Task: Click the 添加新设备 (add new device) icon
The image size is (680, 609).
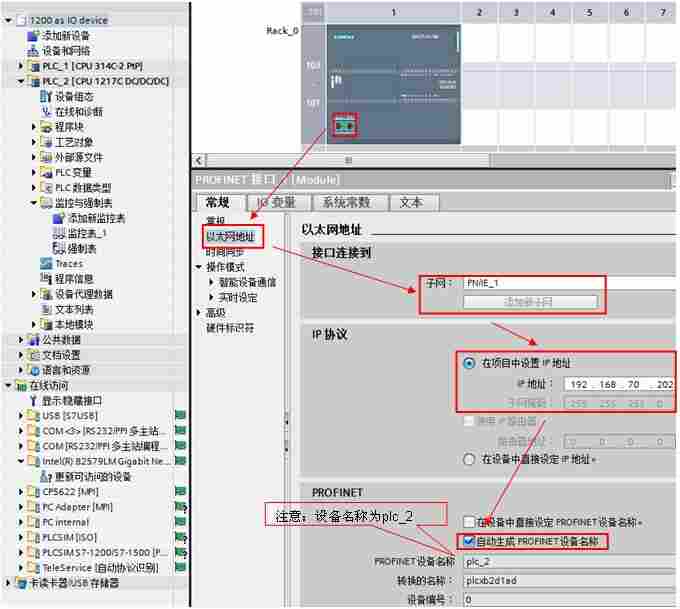Action: tap(34, 35)
